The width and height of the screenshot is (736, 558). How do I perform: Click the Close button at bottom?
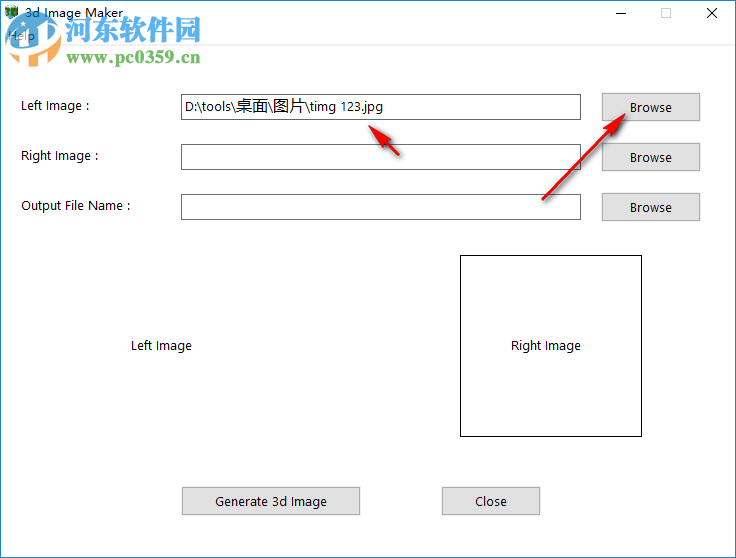tap(491, 501)
